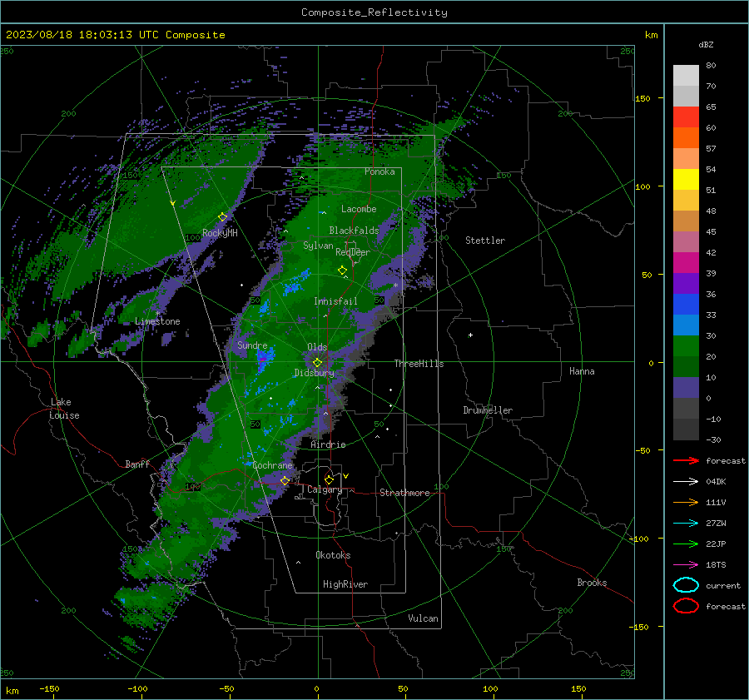Click the Brooks label
Screen dimensions: 749x700
point(592,583)
